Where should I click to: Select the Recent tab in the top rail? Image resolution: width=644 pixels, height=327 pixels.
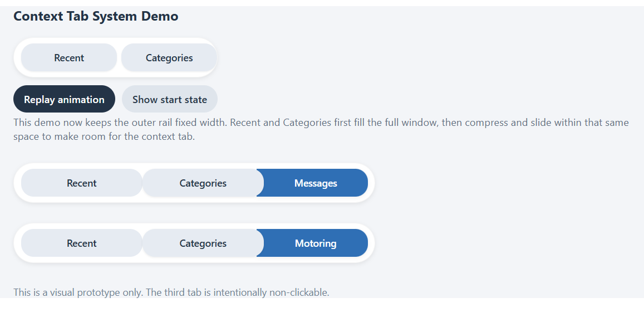[69, 58]
